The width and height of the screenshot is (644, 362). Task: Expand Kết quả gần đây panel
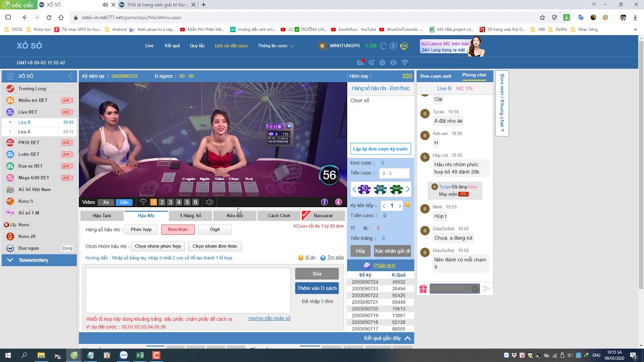tap(388, 338)
